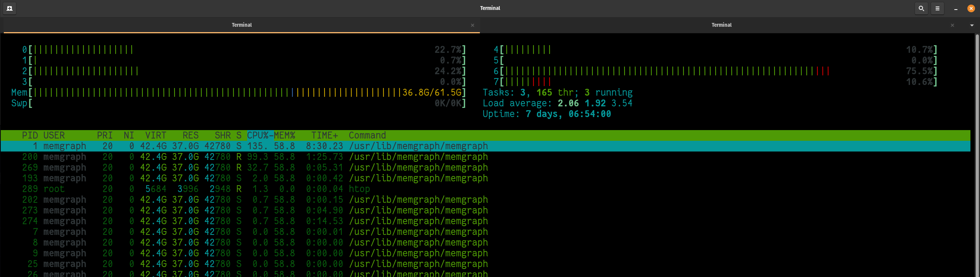Select the htop process row owned by root
The image size is (980, 277).
point(485,189)
